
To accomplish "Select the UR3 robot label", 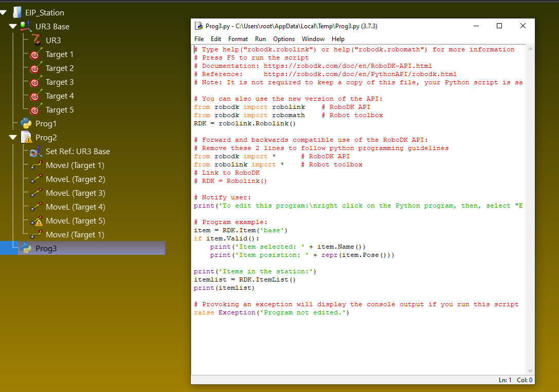I will pyautogui.click(x=53, y=41).
